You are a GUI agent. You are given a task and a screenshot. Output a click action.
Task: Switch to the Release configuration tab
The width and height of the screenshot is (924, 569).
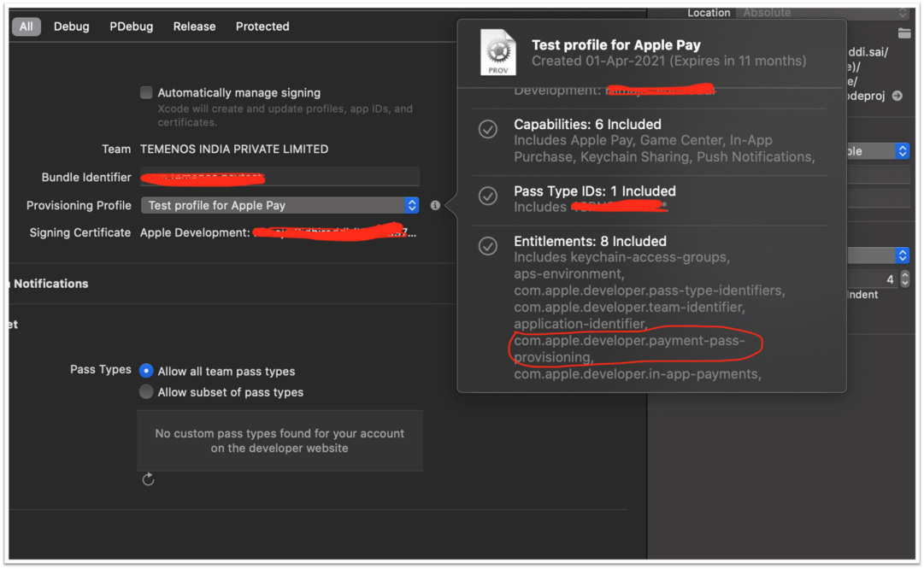pyautogui.click(x=194, y=26)
